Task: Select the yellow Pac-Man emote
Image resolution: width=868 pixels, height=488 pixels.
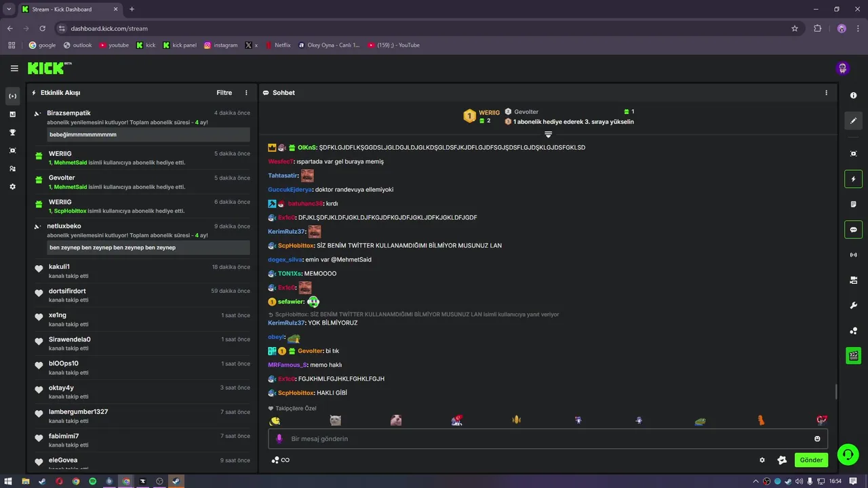Action: click(275, 421)
